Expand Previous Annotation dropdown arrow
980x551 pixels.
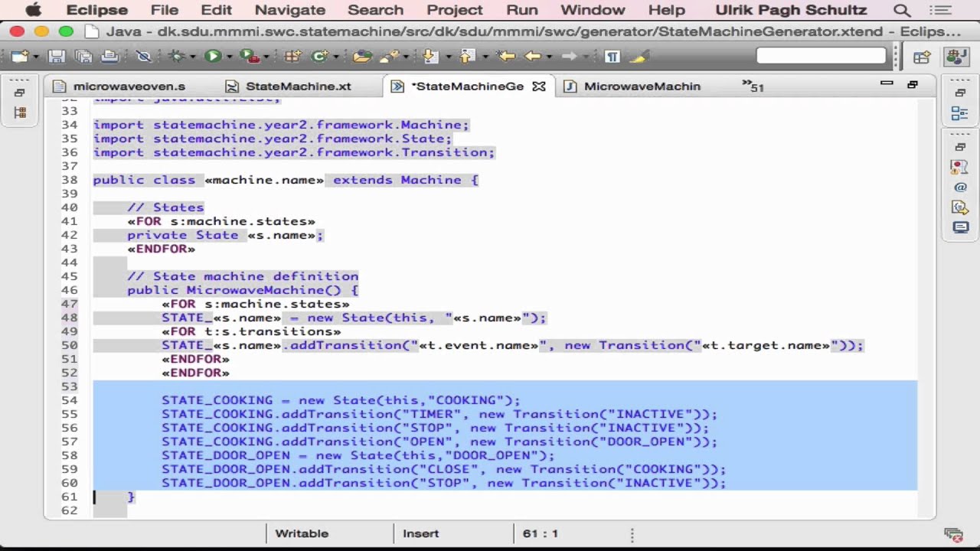click(485, 57)
